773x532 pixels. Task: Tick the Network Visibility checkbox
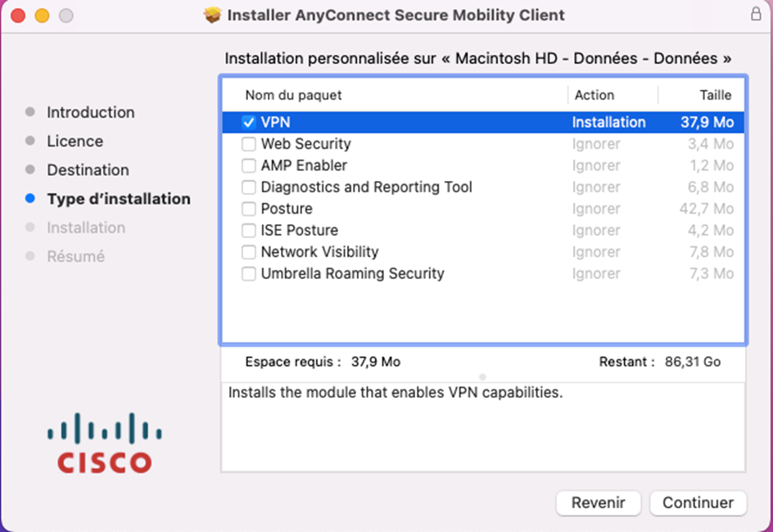248,252
